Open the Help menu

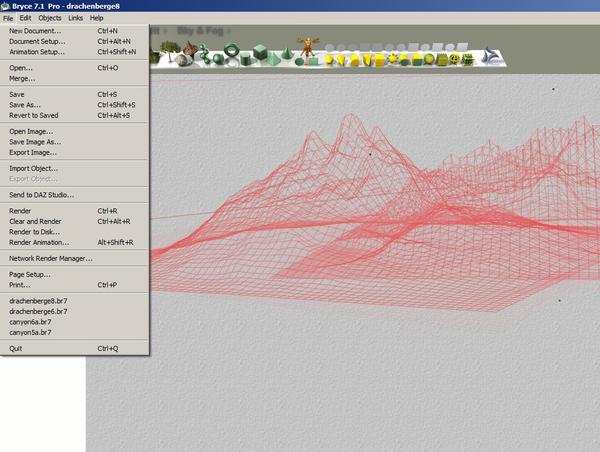click(96, 18)
